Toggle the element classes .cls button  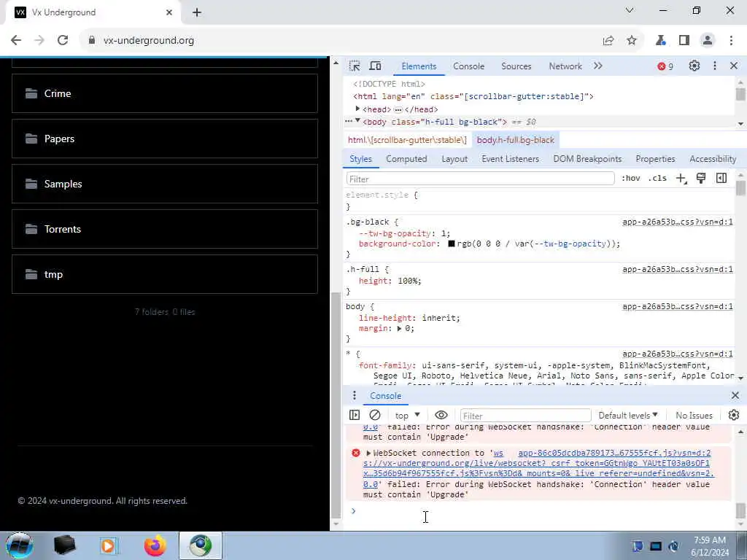[x=657, y=178]
